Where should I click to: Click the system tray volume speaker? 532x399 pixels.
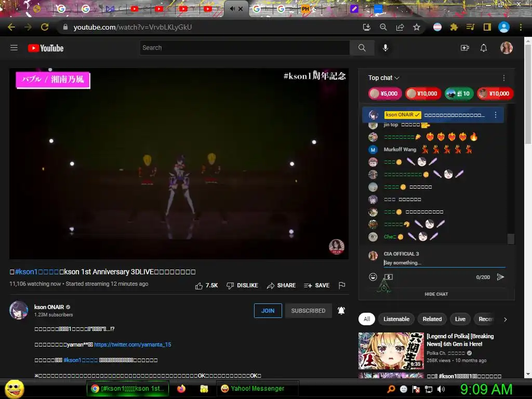point(441,389)
